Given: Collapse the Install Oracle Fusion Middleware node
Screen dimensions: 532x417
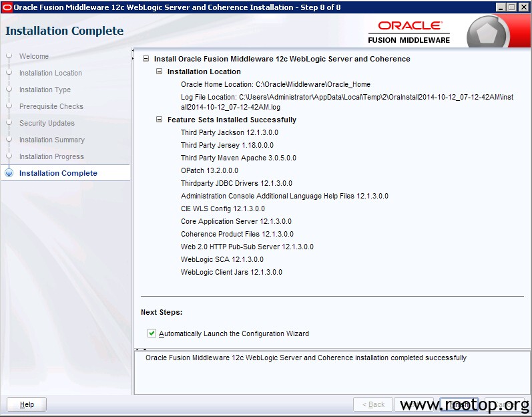Looking at the screenshot, I should (x=146, y=59).
